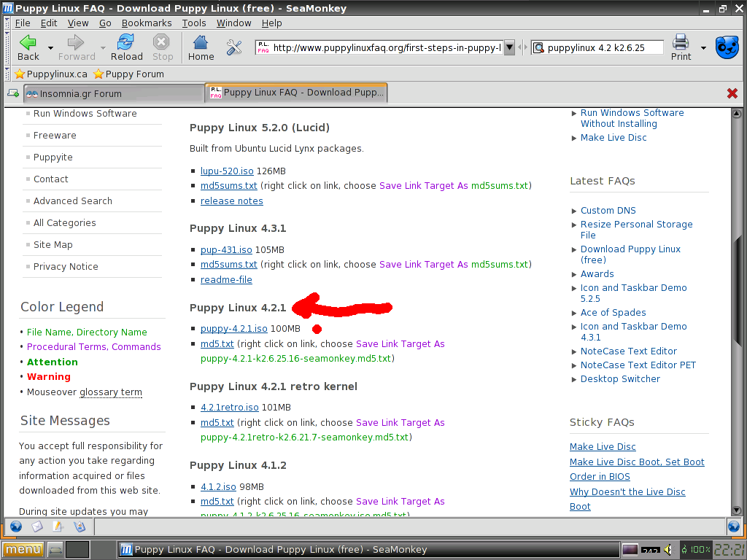
Task: Open Resize Personal Storage File link
Action: click(x=636, y=230)
